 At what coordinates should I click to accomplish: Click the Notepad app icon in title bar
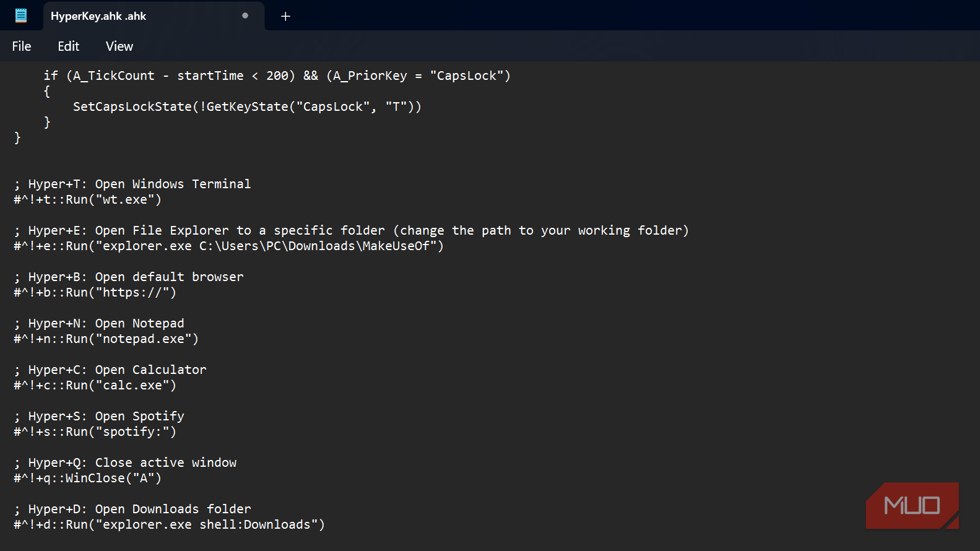21,15
